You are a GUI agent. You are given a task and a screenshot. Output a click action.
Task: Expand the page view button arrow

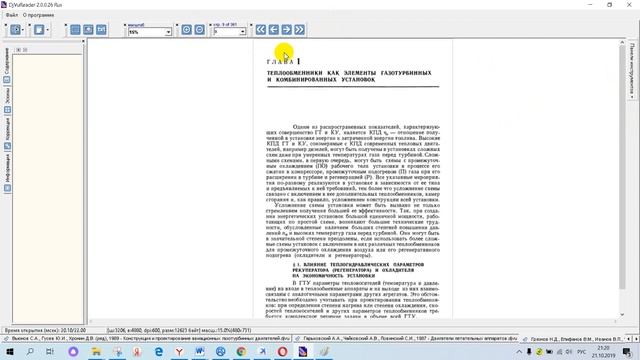tap(47, 30)
